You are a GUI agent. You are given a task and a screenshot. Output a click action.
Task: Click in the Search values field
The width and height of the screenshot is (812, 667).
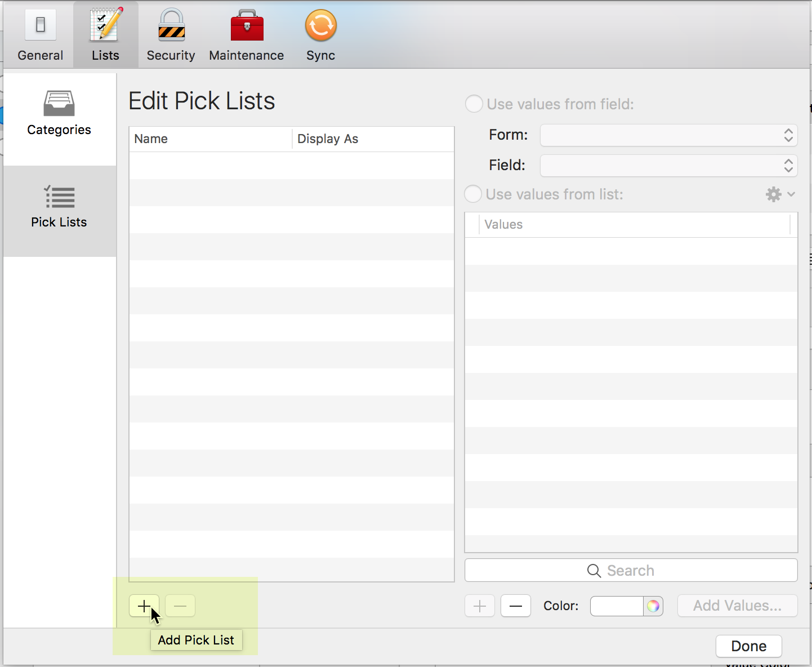click(x=631, y=571)
